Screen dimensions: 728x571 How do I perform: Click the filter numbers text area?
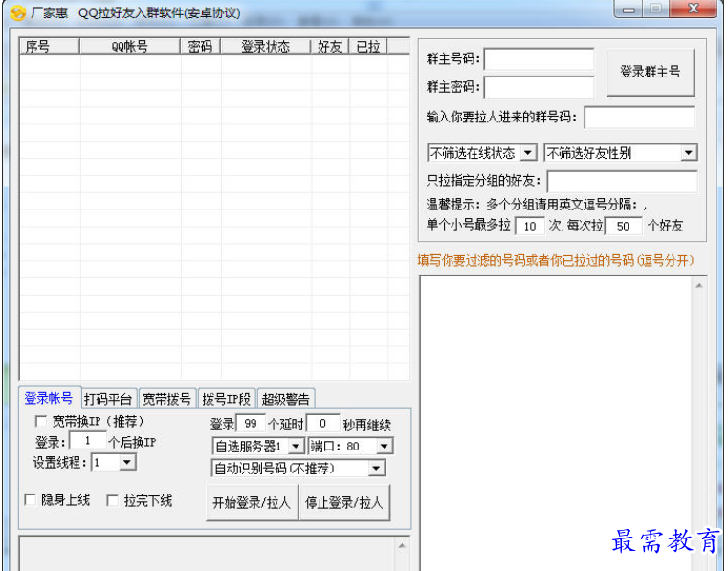pos(555,423)
